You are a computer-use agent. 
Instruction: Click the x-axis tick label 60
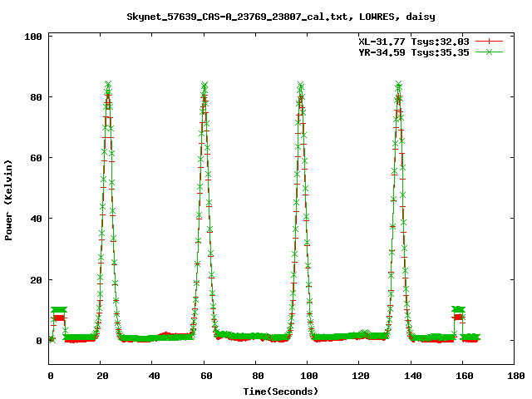tap(206, 376)
